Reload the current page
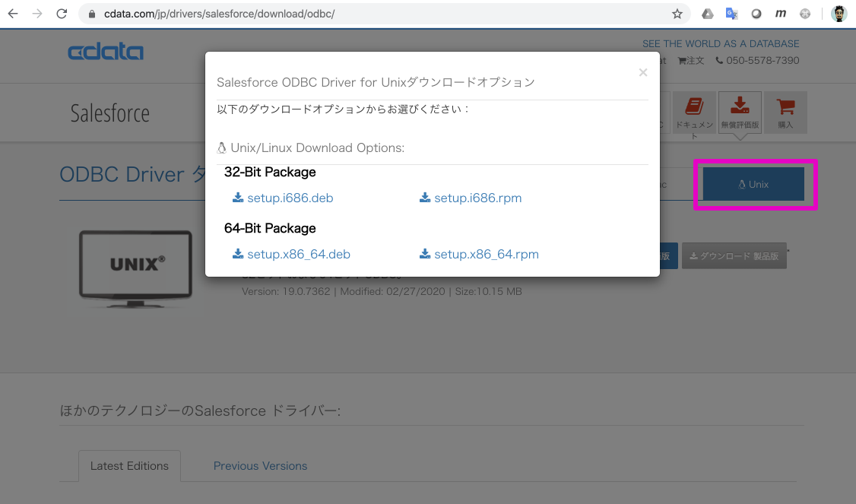 click(62, 14)
